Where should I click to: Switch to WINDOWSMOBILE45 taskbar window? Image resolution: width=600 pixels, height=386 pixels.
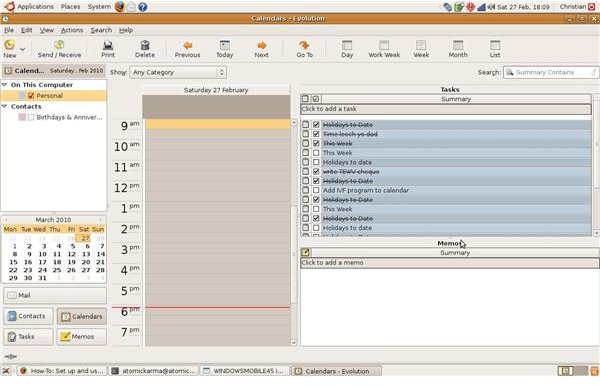(244, 371)
